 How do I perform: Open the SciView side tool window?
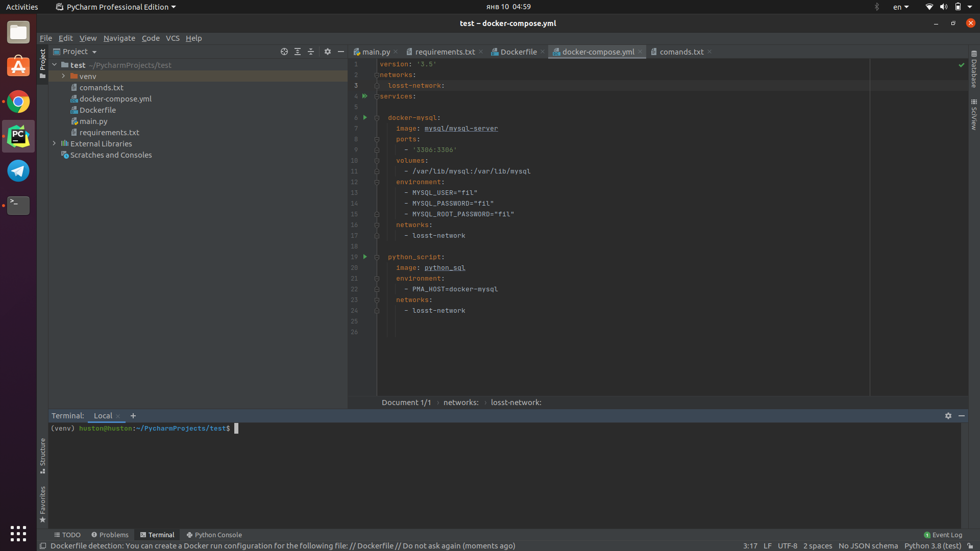974,114
